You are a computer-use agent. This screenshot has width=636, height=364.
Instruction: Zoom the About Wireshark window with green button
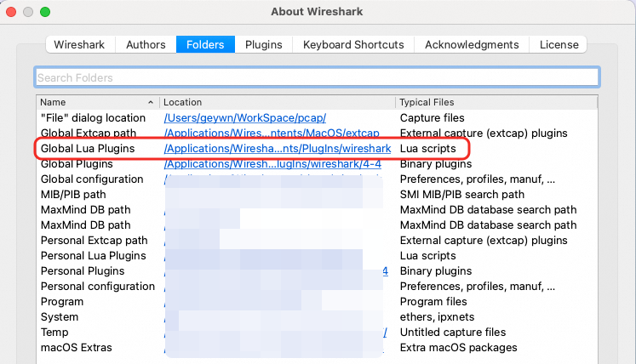coord(45,12)
